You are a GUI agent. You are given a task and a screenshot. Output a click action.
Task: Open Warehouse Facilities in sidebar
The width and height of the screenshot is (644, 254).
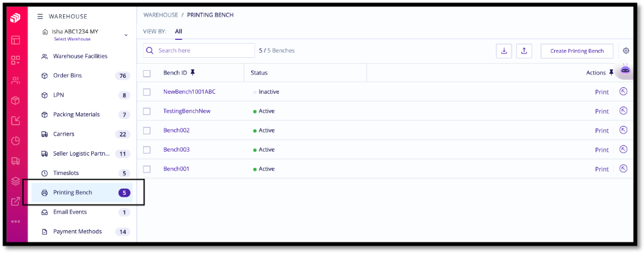(x=80, y=57)
